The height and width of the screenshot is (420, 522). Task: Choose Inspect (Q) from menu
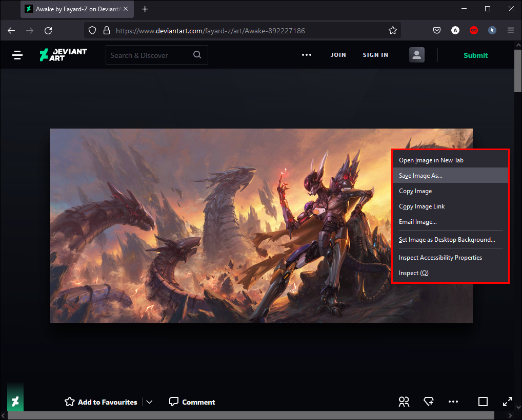450,272
